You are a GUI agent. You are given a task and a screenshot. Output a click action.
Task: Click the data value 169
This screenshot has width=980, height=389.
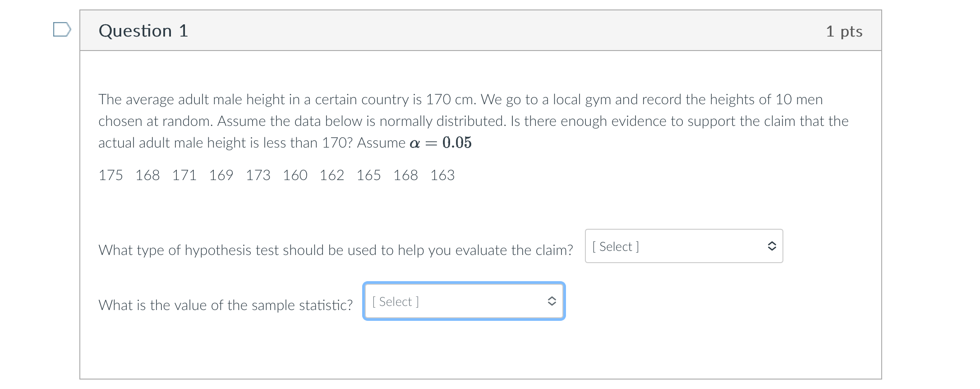221,175
